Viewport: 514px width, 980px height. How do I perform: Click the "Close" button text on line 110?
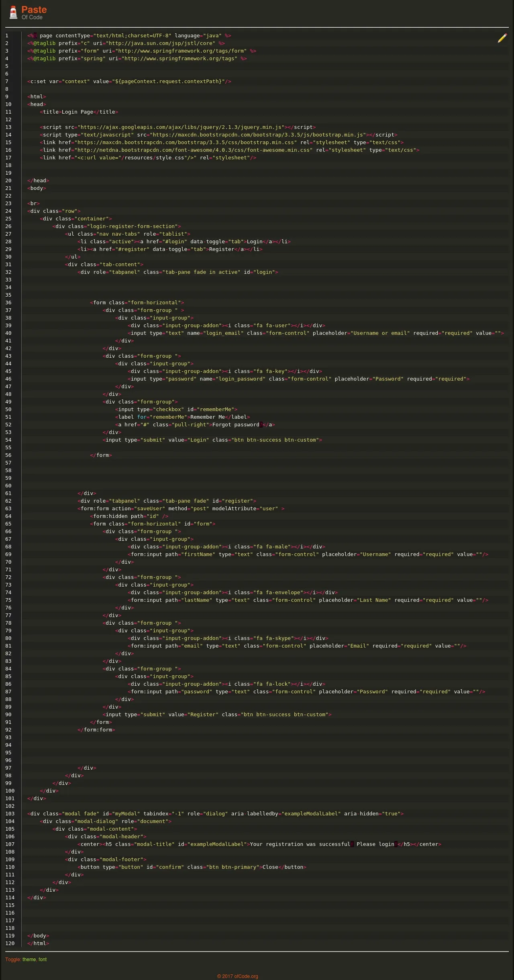click(x=270, y=867)
